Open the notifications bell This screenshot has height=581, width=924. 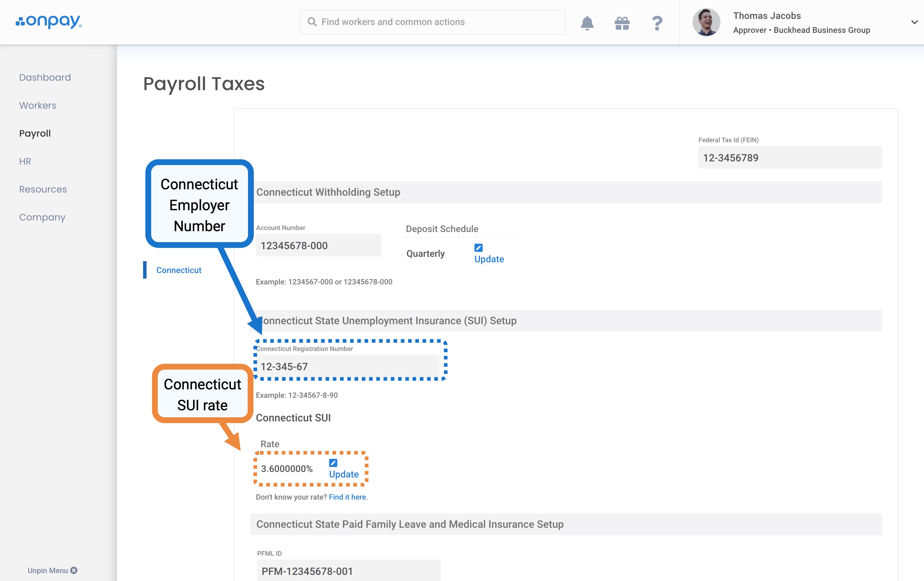(587, 23)
